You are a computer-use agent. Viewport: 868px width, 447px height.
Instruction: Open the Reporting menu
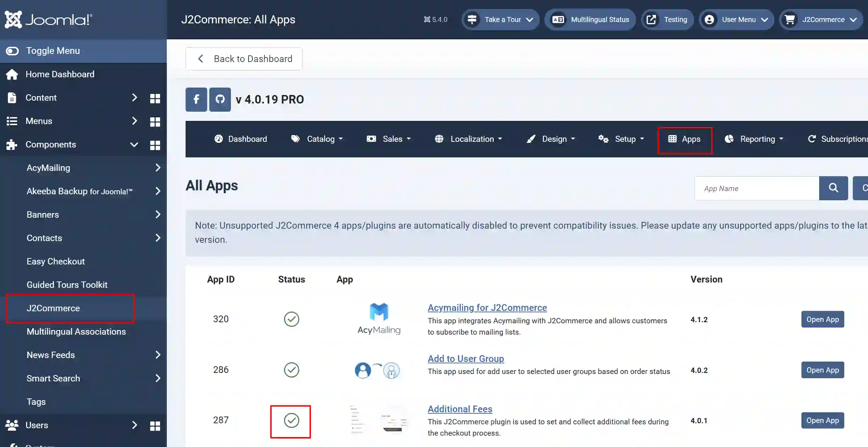(x=754, y=139)
